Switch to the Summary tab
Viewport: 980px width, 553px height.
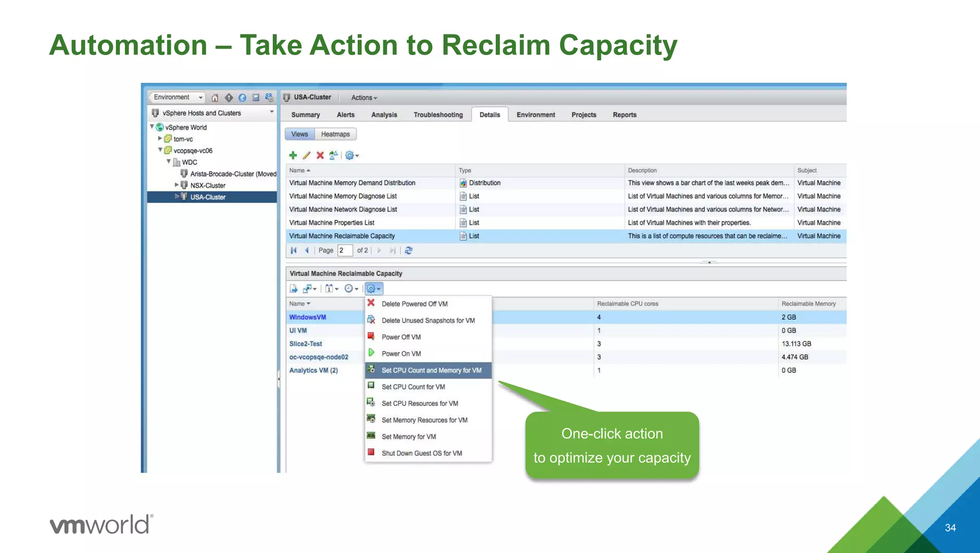[x=305, y=115]
